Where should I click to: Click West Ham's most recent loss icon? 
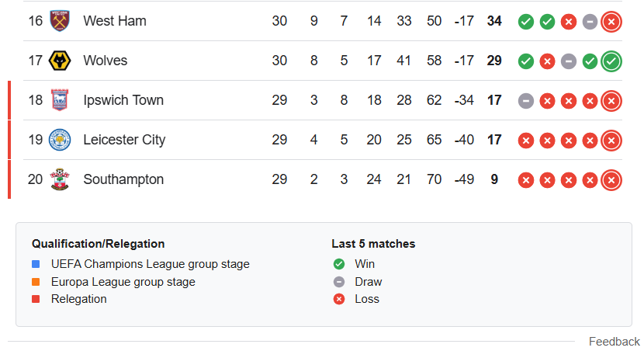[611, 21]
